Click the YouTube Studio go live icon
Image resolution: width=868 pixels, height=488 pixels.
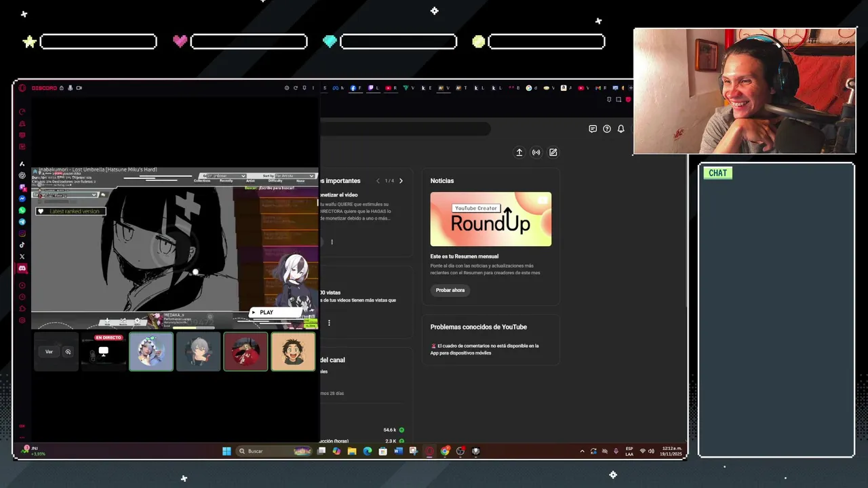coord(536,152)
